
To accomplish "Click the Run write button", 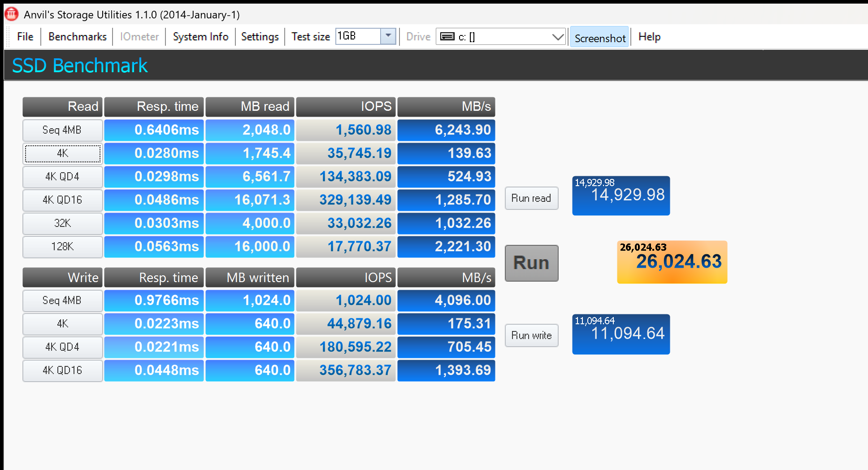I will (x=531, y=335).
